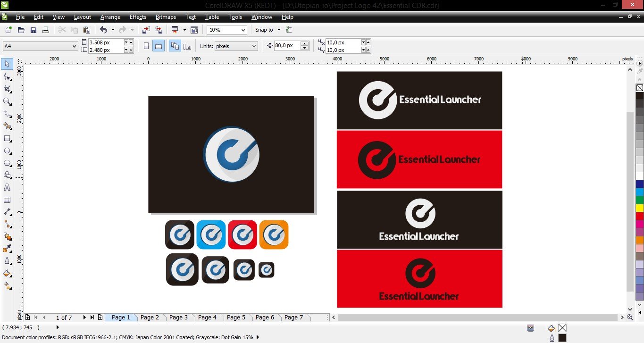
Task: Select the Pick tool
Action: (x=7, y=64)
